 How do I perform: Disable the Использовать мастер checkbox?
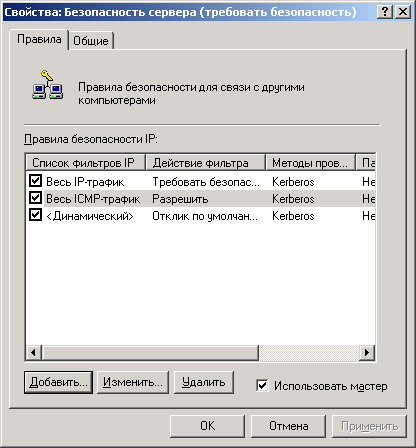click(262, 386)
